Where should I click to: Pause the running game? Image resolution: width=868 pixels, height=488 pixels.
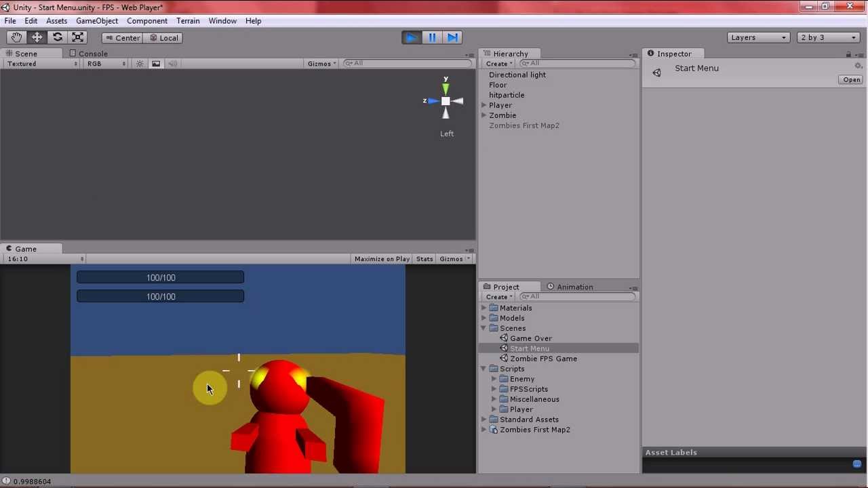click(x=432, y=38)
